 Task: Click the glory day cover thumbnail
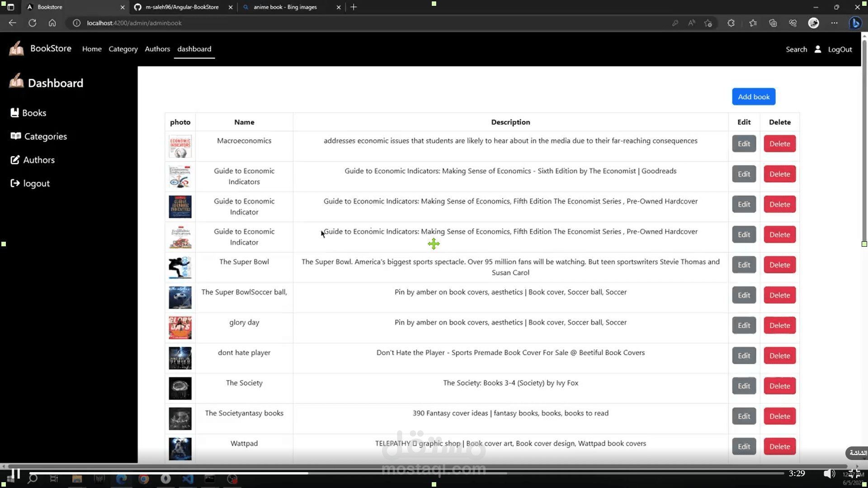pos(180,328)
